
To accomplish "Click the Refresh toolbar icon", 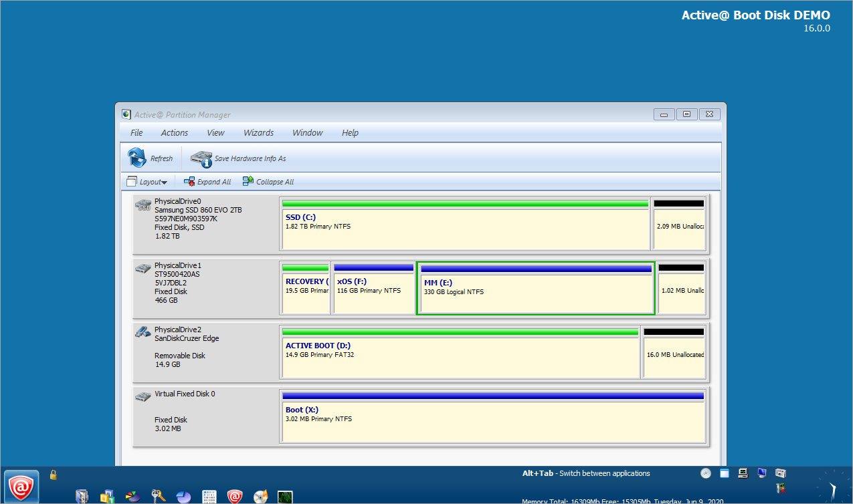I will (137, 158).
